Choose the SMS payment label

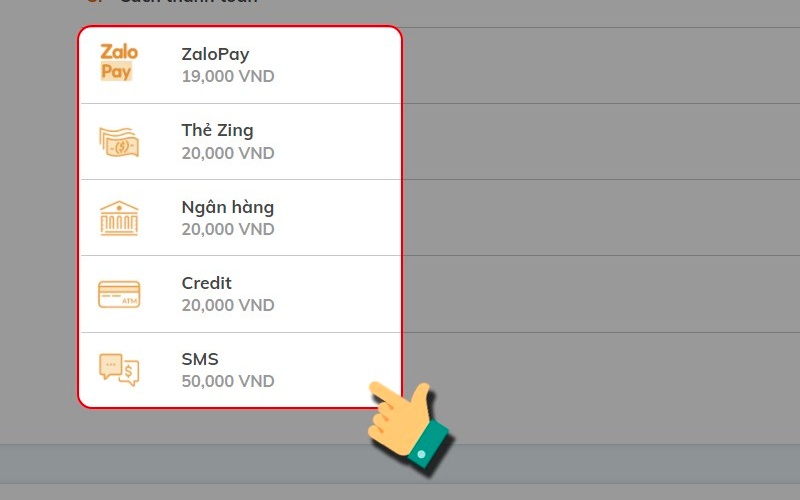coord(200,359)
